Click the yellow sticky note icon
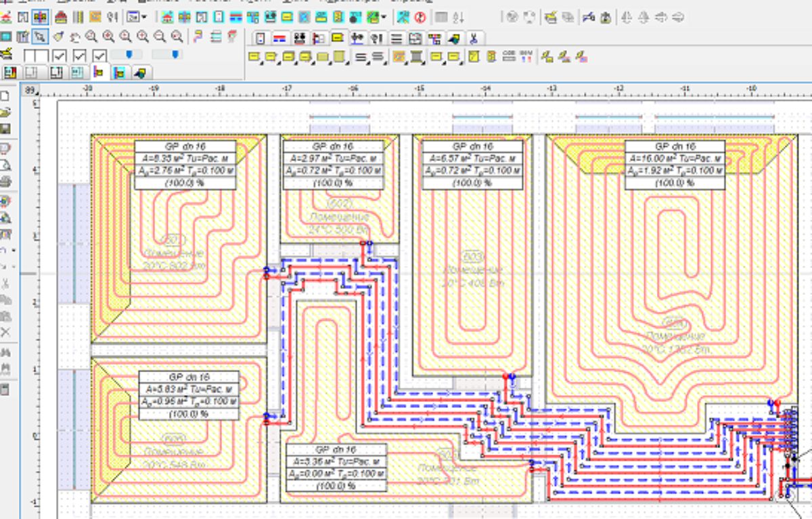The height and width of the screenshot is (519, 812). click(x=474, y=57)
